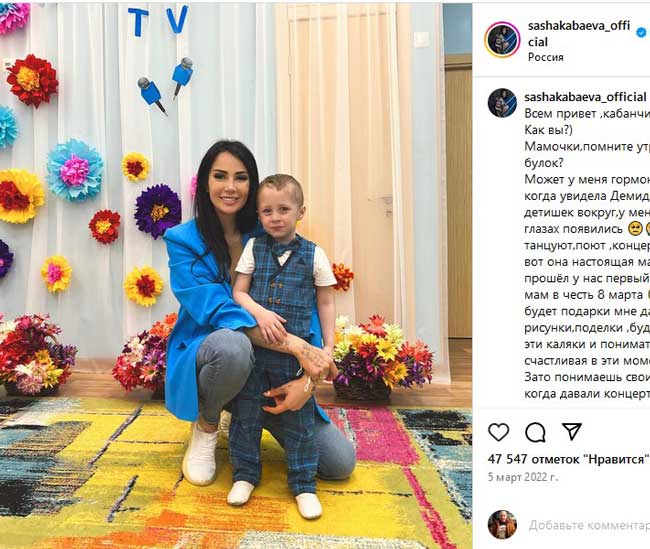This screenshot has width=650, height=549.
Task: Open the Россия location link
Action: pyautogui.click(x=546, y=58)
